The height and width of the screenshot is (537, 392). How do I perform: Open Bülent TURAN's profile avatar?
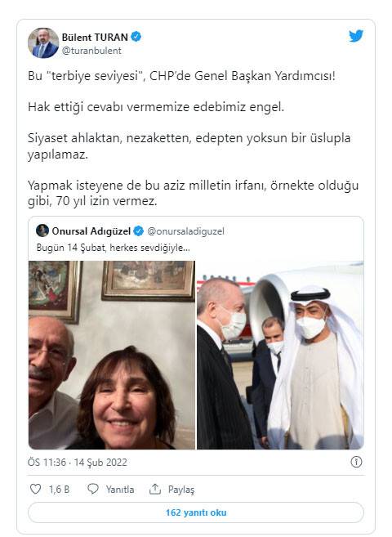(x=43, y=43)
